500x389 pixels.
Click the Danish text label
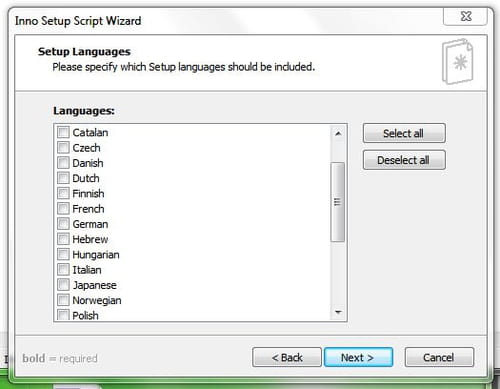[88, 163]
